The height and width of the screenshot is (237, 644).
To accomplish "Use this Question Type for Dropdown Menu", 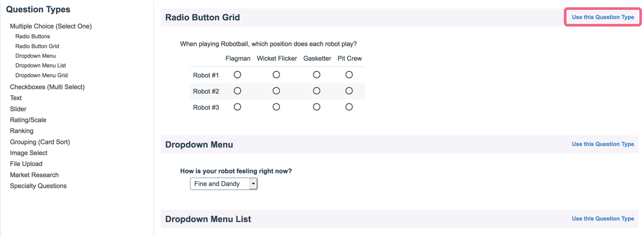I will [x=602, y=144].
